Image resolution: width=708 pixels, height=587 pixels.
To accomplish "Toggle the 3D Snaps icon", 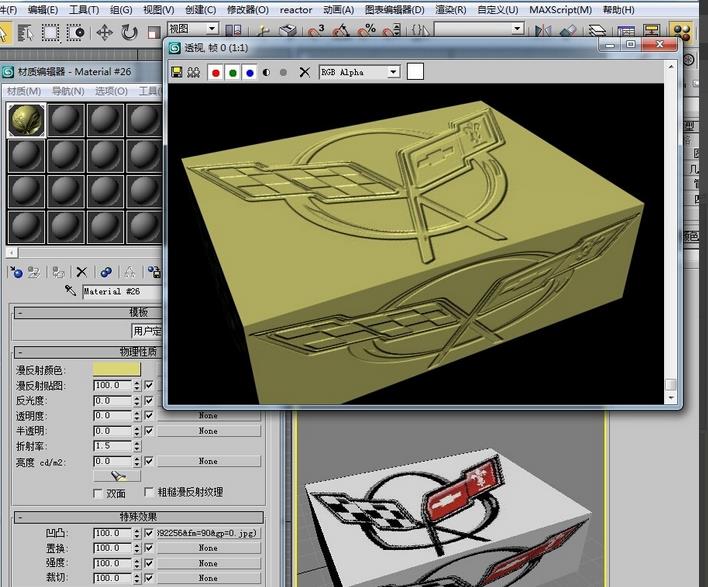I will 315,31.
